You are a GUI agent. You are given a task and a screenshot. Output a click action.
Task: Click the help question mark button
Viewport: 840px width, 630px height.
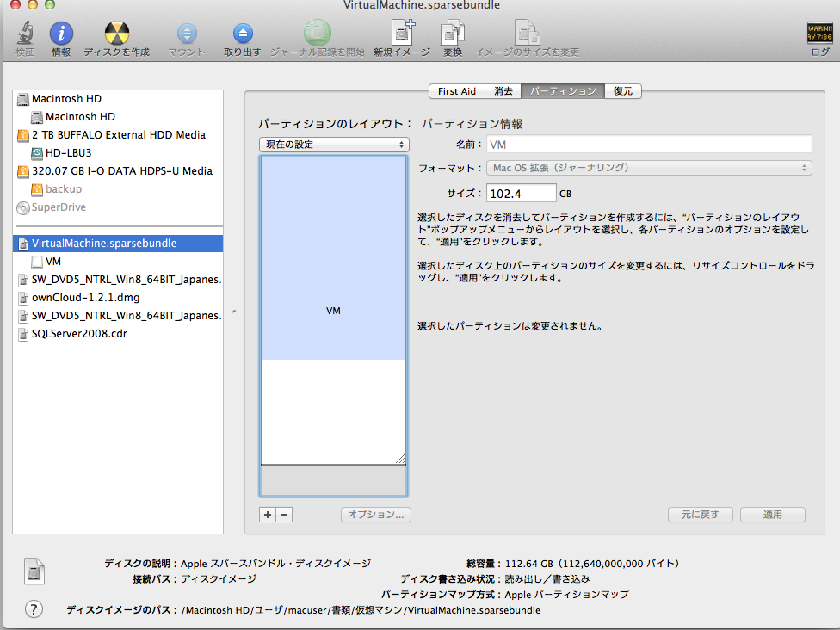34,609
